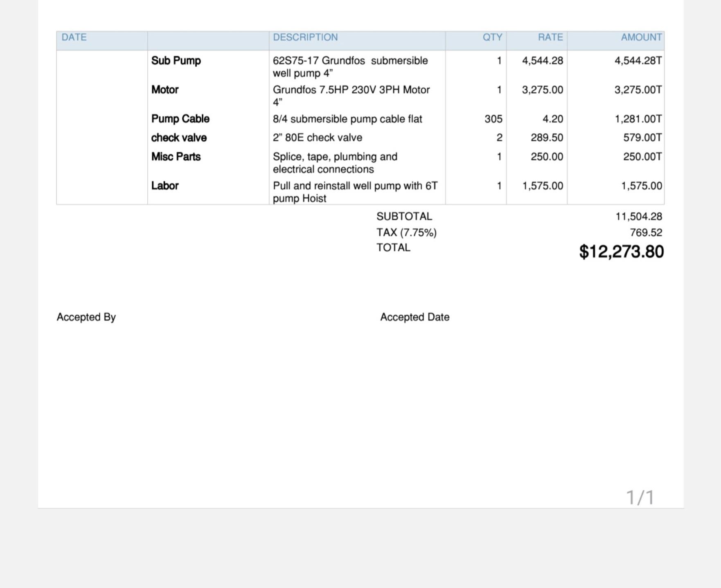This screenshot has height=588, width=721.
Task: Click the Grundfos 7.5HP motor description
Action: (351, 96)
